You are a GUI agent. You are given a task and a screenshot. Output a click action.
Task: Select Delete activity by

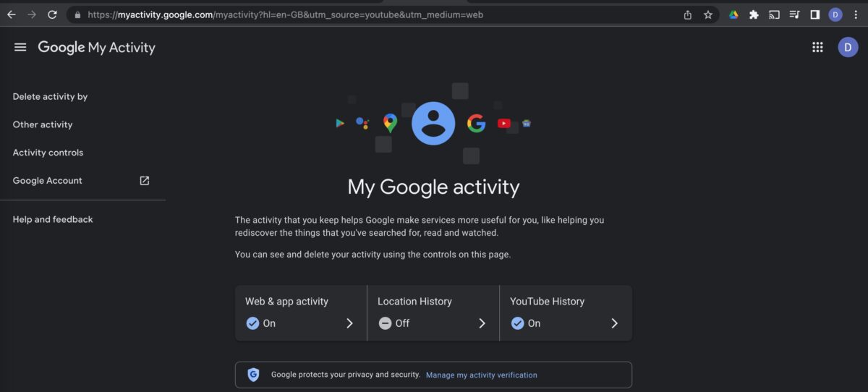[x=50, y=97]
